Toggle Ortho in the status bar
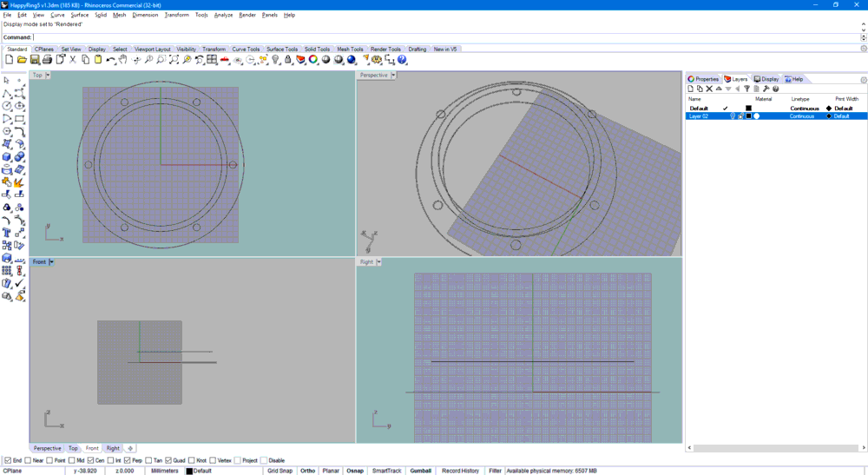 [308, 472]
